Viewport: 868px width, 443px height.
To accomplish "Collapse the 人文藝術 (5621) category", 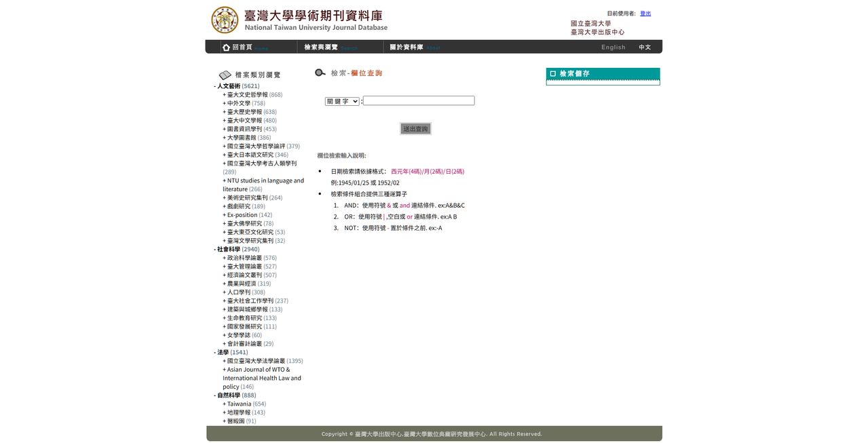I will click(x=237, y=86).
